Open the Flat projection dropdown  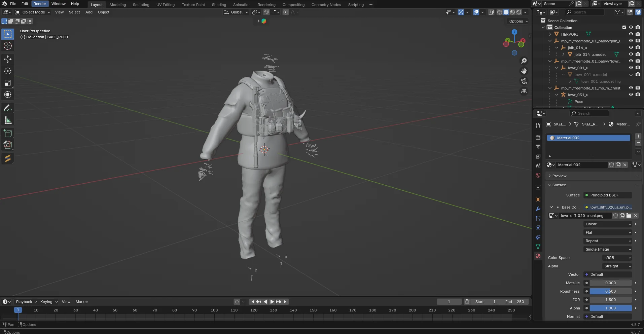[608, 232]
